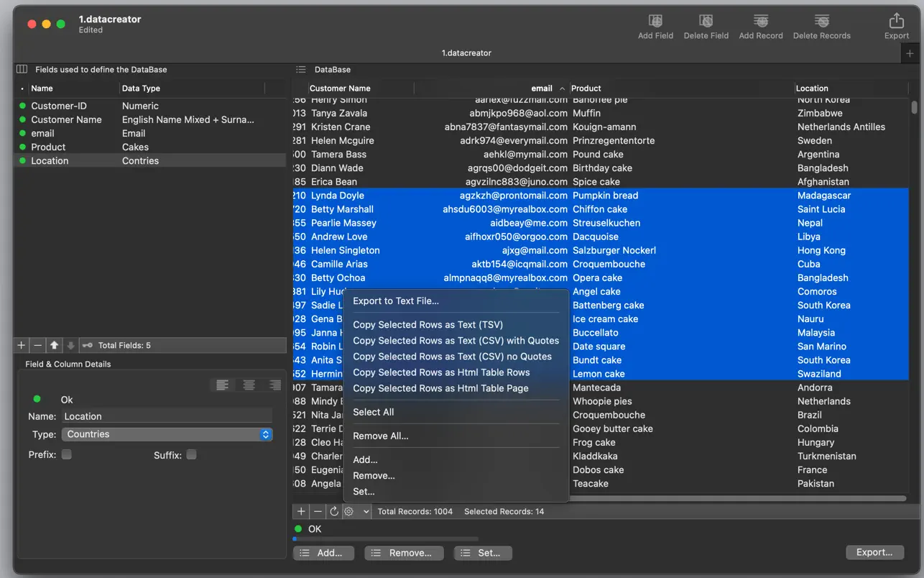924x578 pixels.
Task: Click the Name field containing Location
Action: [167, 416]
